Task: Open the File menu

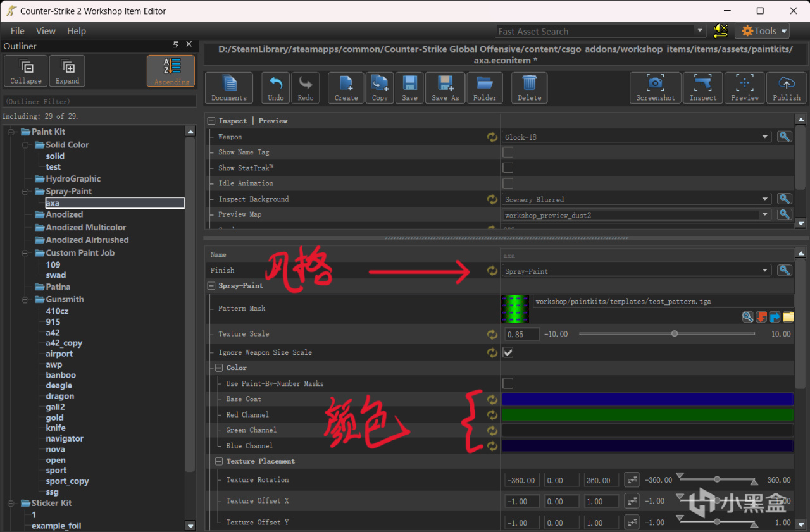Action: [x=18, y=30]
